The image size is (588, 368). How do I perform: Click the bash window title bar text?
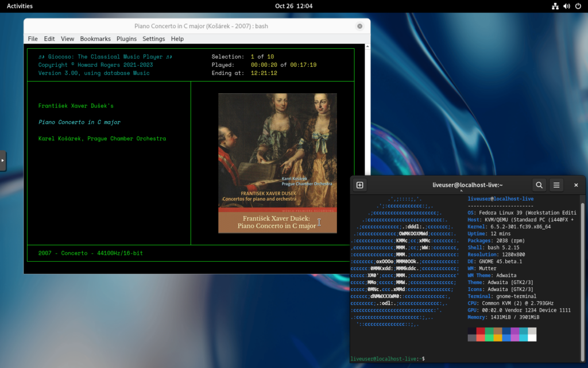pyautogui.click(x=201, y=26)
